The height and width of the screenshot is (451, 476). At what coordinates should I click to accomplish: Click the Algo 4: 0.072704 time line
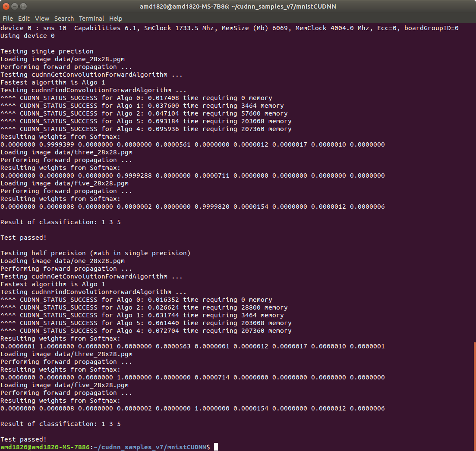point(146,331)
